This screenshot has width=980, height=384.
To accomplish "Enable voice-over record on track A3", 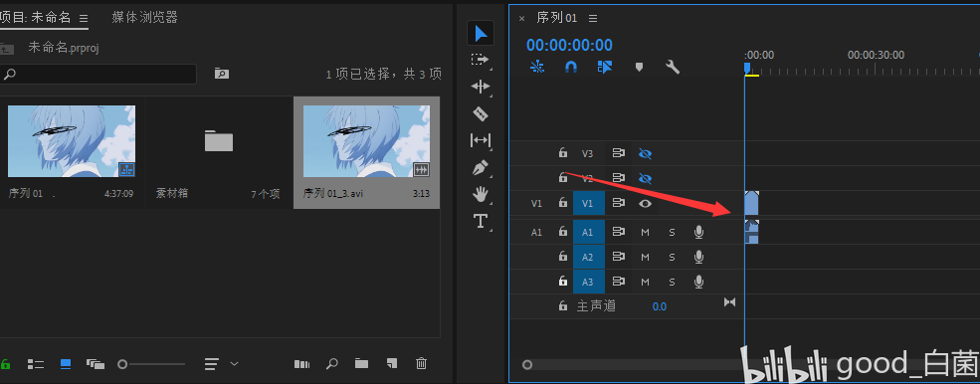I will 698,283.
